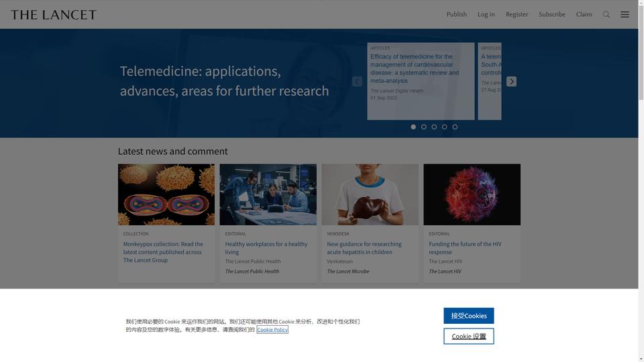Screen dimensions: 644x362
Task: Select the fifth carousel dot
Action: point(455,127)
